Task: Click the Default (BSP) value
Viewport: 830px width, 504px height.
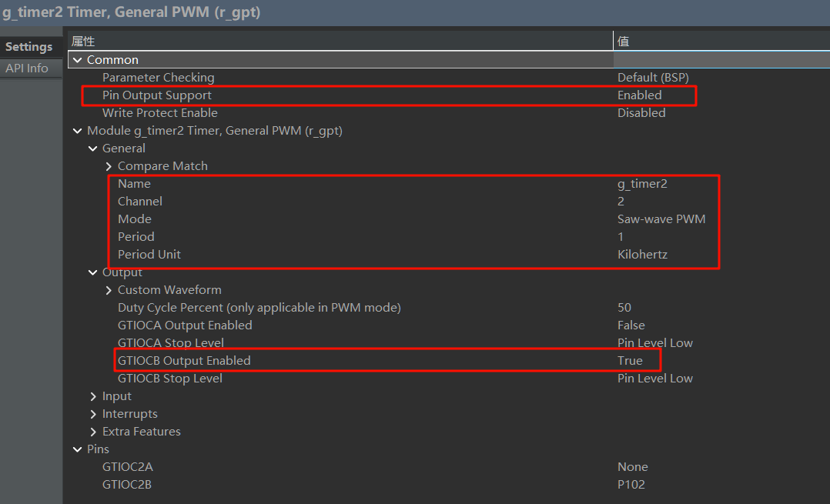Action: [x=653, y=77]
